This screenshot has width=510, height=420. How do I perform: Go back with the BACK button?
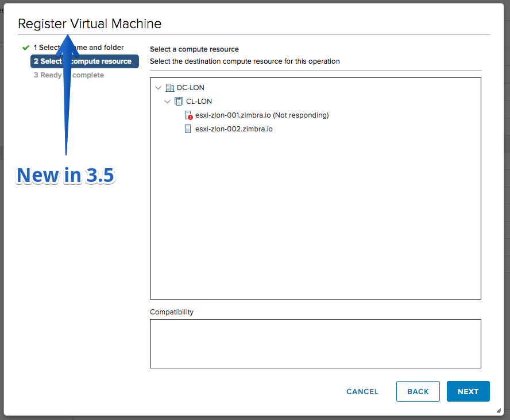click(x=418, y=391)
